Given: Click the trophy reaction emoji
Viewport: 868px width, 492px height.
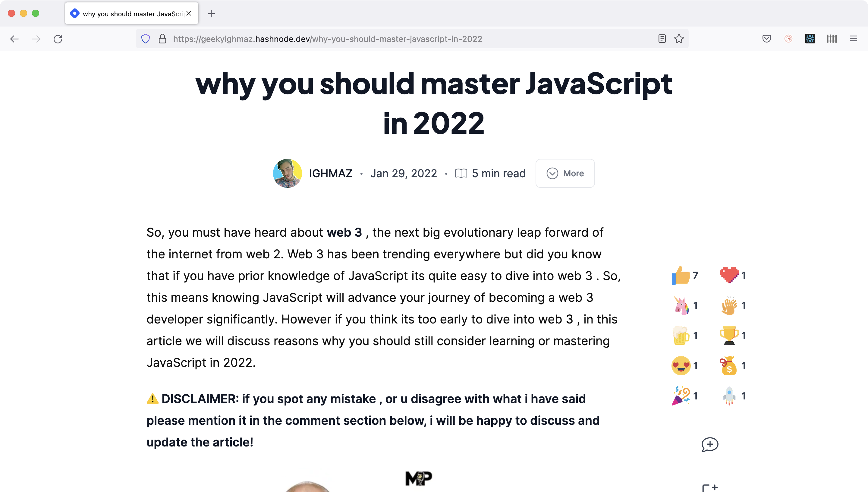Looking at the screenshot, I should click(729, 336).
